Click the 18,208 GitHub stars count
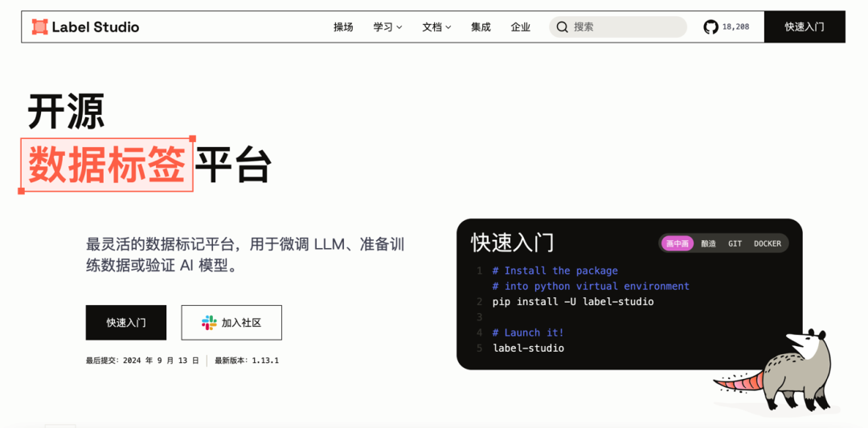 pyautogui.click(x=735, y=26)
